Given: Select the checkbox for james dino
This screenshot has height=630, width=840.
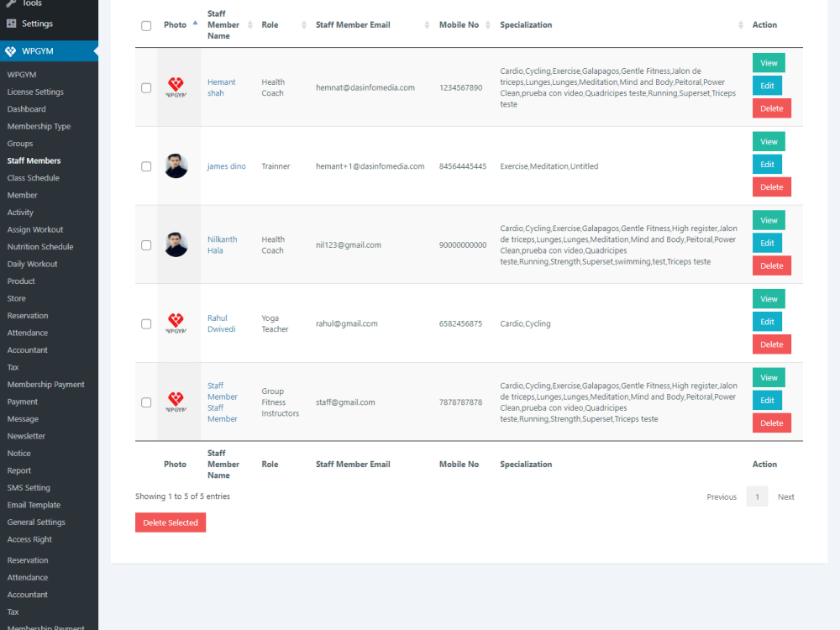Looking at the screenshot, I should click(x=146, y=166).
